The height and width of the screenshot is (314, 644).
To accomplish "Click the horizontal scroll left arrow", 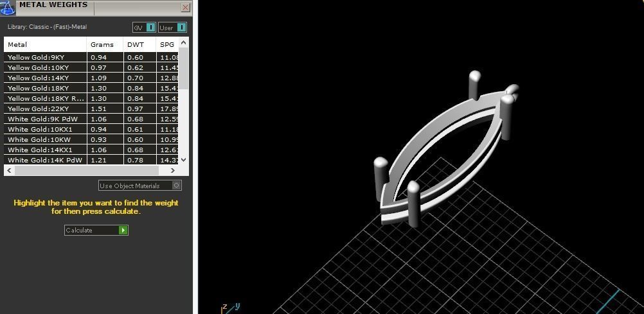I will point(9,170).
